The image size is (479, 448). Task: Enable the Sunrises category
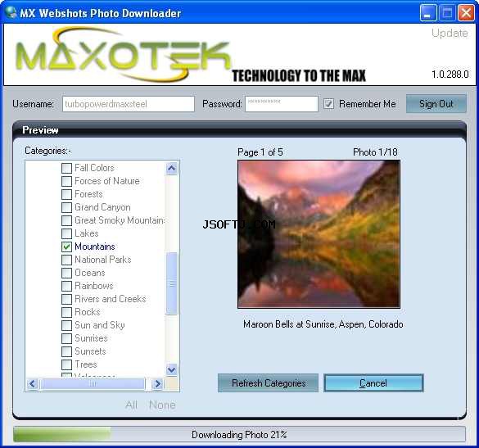(66, 338)
